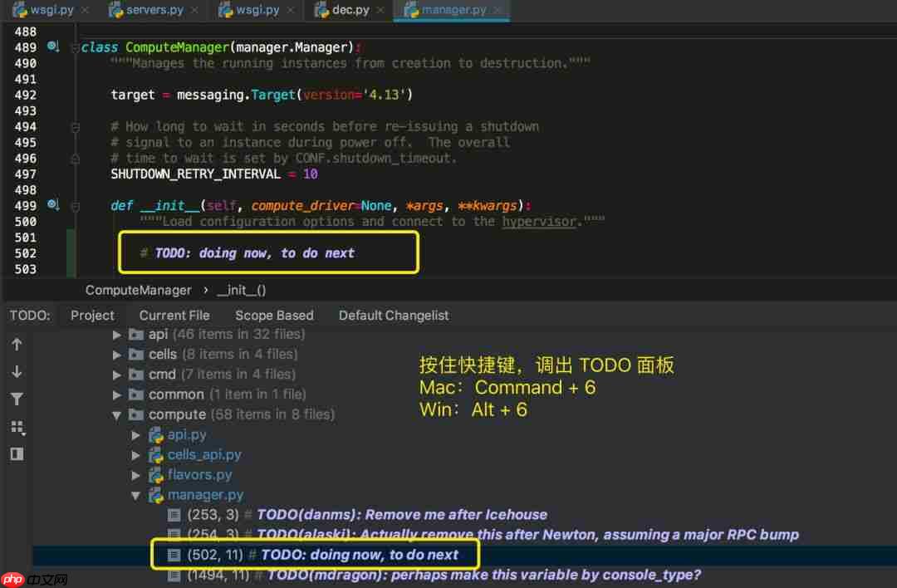
Task: Expand the api package node
Action: pos(116,334)
